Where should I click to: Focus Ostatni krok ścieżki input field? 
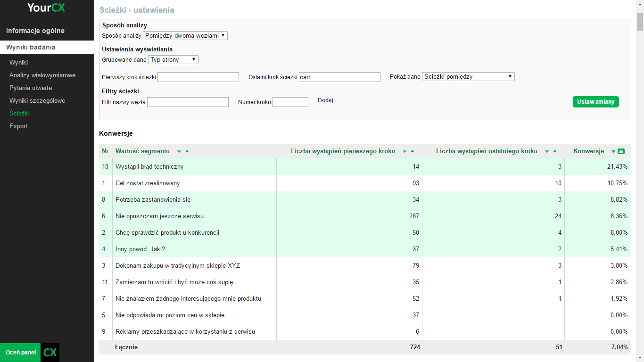tap(339, 77)
